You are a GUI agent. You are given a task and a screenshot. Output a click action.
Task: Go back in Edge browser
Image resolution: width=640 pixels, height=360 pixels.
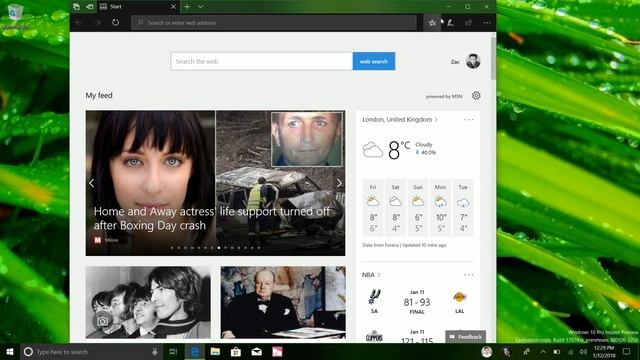pyautogui.click(x=79, y=22)
